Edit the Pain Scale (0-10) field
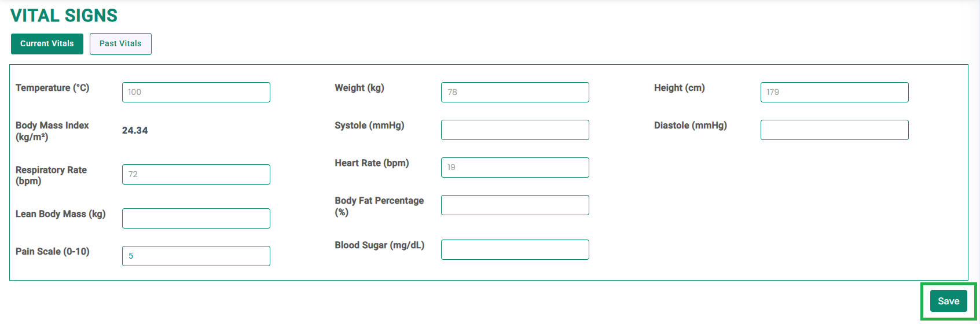 (x=196, y=256)
